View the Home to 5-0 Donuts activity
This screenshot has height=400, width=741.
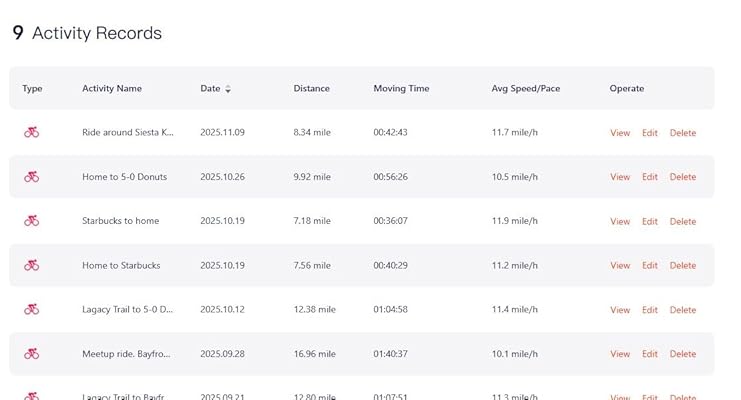click(620, 177)
